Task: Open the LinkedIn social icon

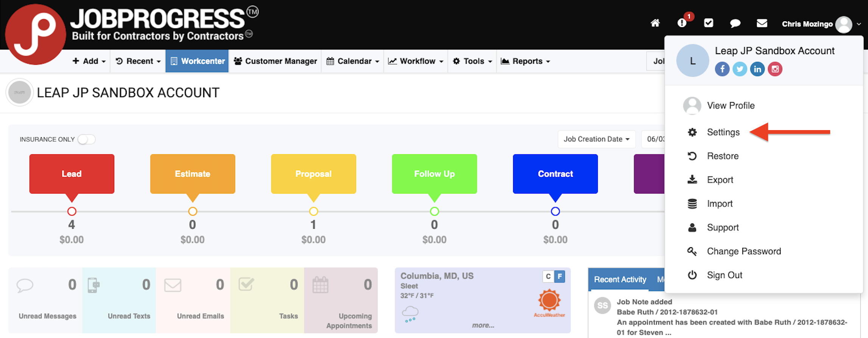Action: coord(757,69)
